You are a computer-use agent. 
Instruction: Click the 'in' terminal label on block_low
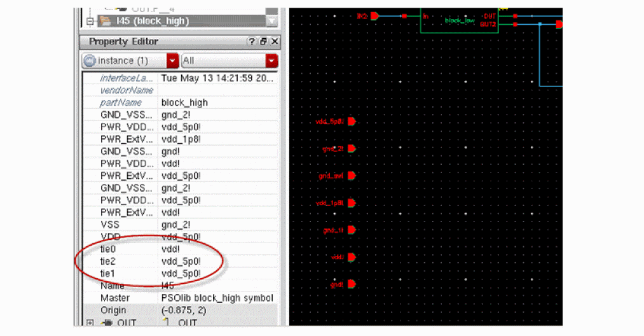[426, 17]
